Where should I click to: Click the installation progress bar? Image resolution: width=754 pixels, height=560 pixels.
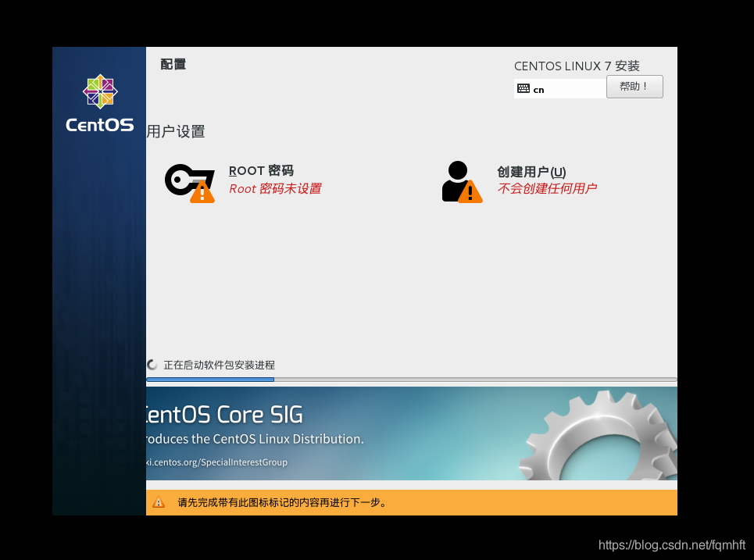point(411,380)
